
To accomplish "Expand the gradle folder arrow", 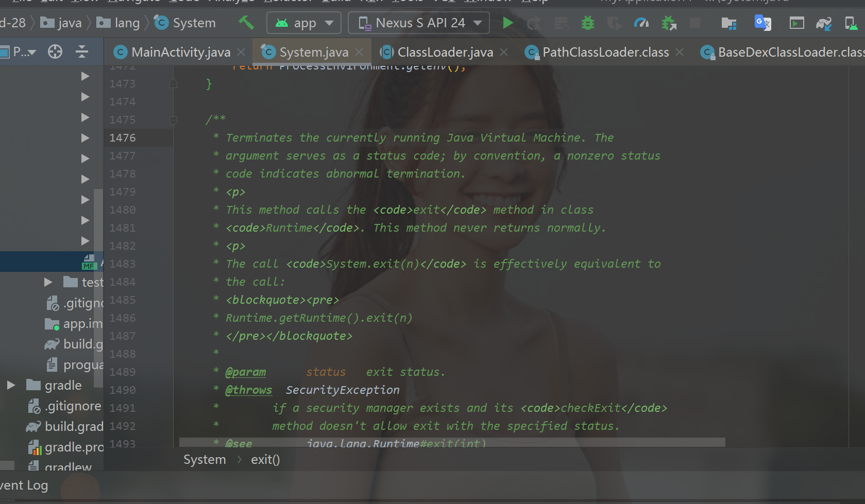I will (x=11, y=385).
